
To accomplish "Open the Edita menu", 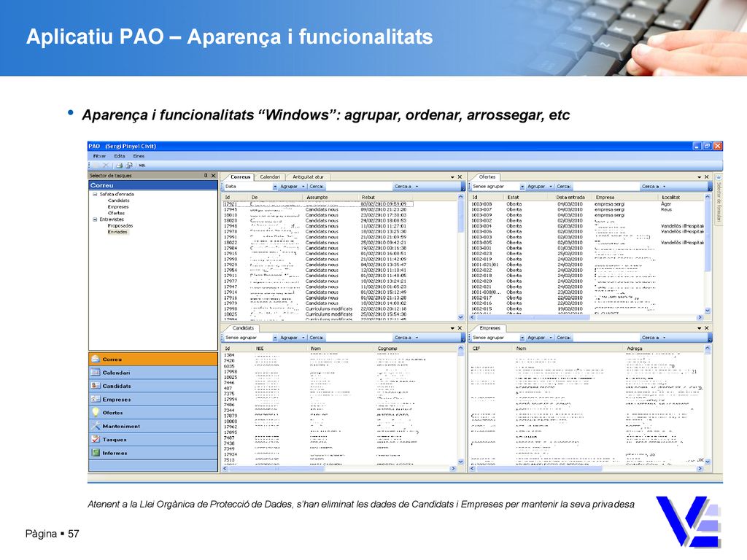I will 120,156.
